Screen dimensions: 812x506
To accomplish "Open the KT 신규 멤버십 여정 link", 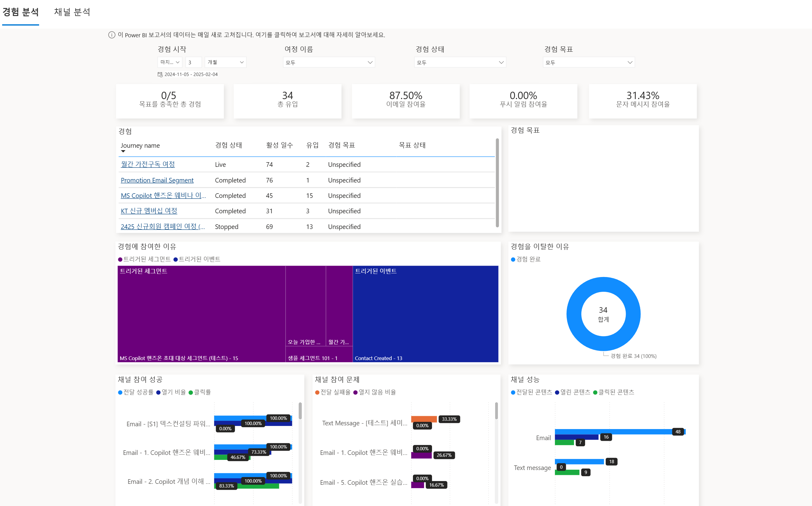I will tap(149, 211).
